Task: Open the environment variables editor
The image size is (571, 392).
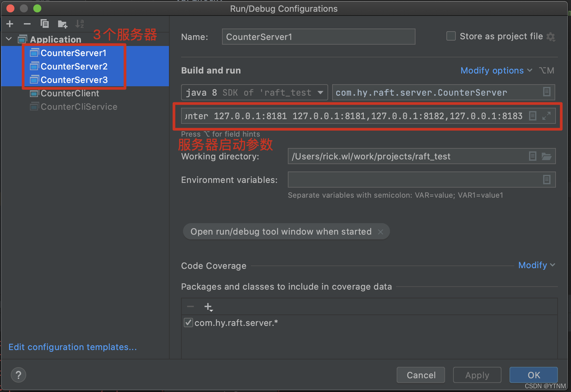Action: coord(547,180)
